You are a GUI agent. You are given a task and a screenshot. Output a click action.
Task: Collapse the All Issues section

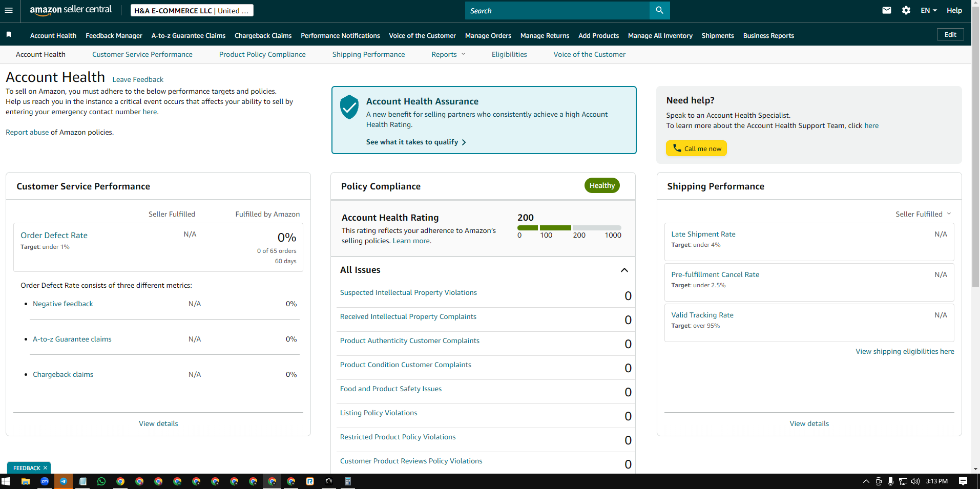tap(624, 270)
